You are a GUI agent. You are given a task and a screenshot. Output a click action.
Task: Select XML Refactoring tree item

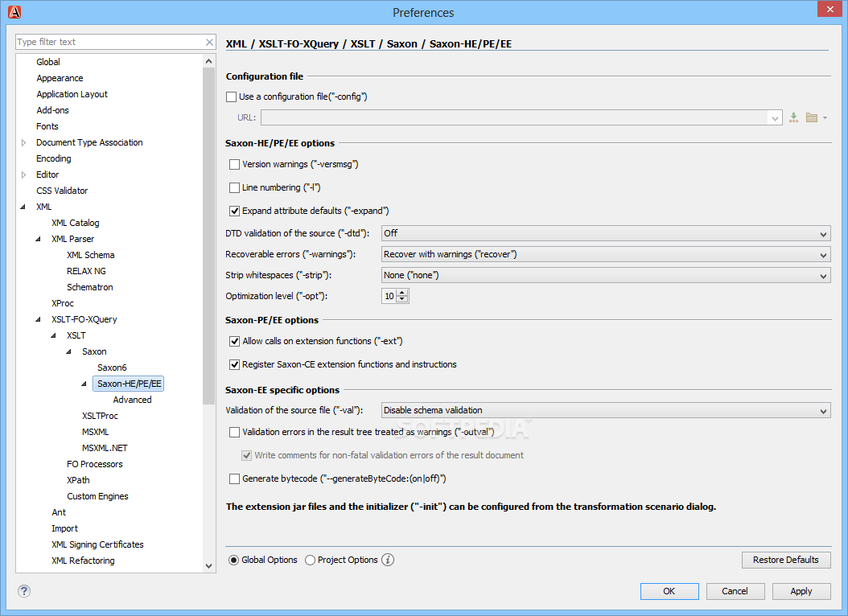point(83,561)
